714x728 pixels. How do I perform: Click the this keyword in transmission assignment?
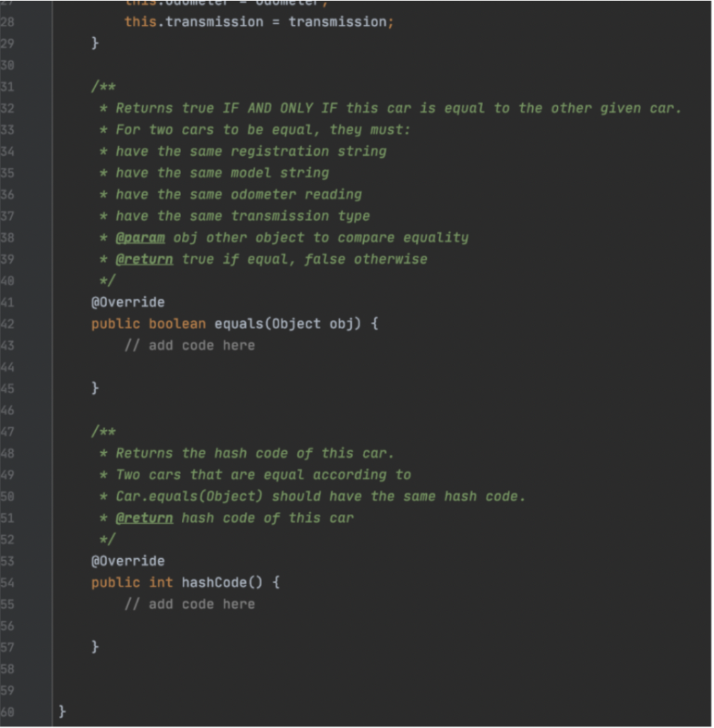click(x=141, y=22)
